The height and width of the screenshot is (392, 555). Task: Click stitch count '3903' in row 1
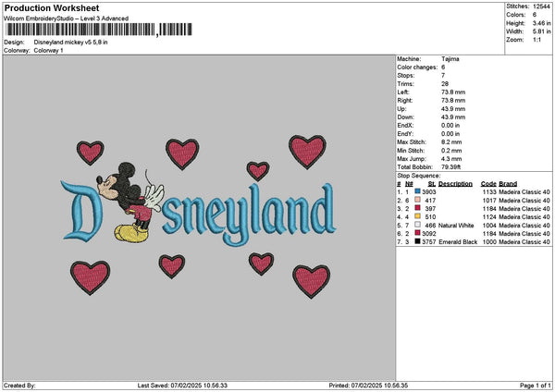pos(429,191)
